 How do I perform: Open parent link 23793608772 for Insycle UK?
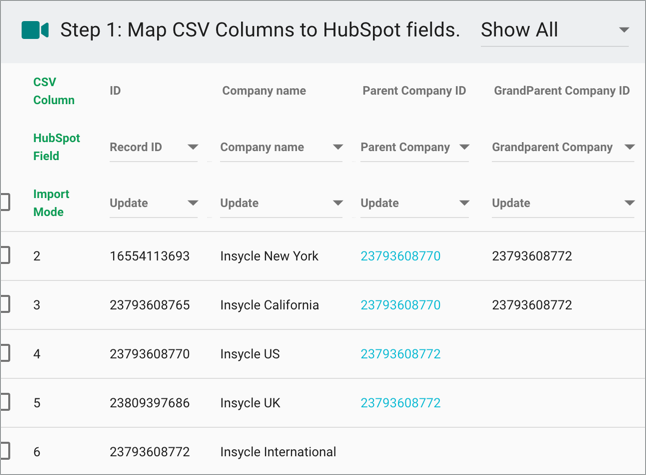[x=400, y=403]
